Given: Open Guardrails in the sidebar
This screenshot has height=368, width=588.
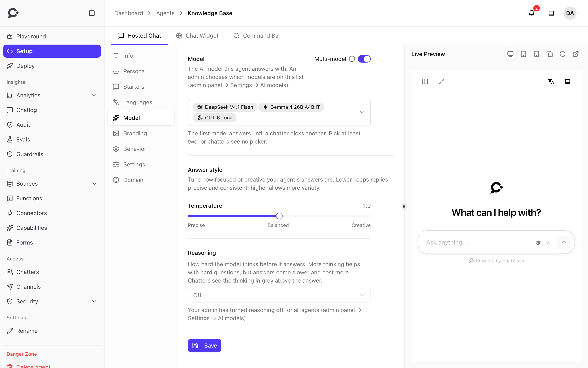Looking at the screenshot, I should (x=52, y=154).
